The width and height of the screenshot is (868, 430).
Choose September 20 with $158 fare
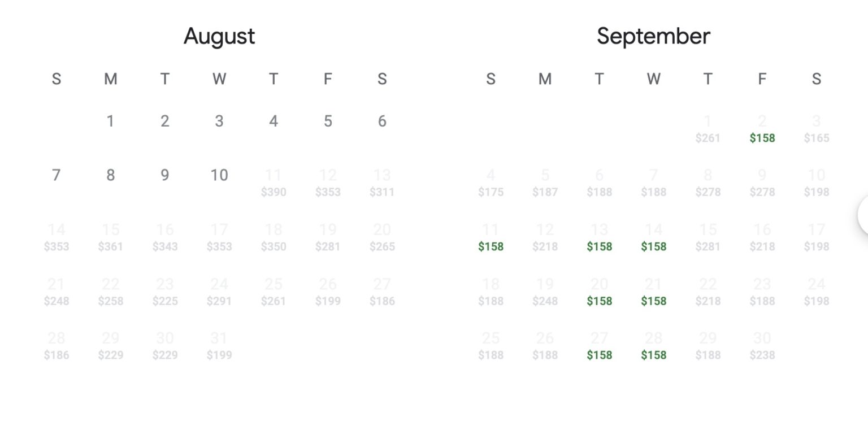[x=599, y=292]
